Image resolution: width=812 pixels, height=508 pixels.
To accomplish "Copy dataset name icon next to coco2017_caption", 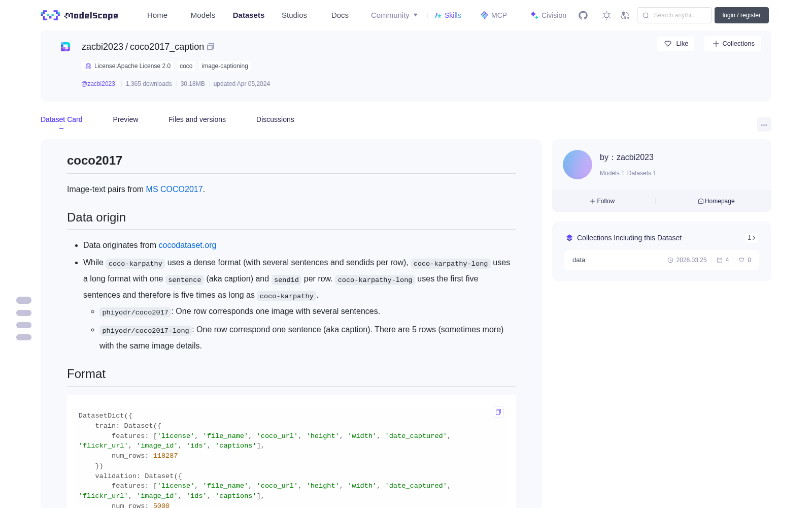I will pyautogui.click(x=211, y=47).
